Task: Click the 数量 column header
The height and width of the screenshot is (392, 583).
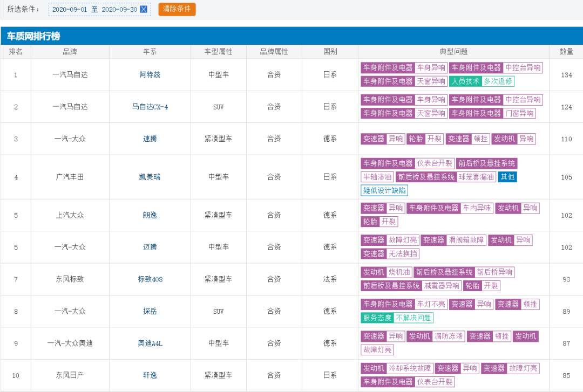Action: click(x=566, y=52)
